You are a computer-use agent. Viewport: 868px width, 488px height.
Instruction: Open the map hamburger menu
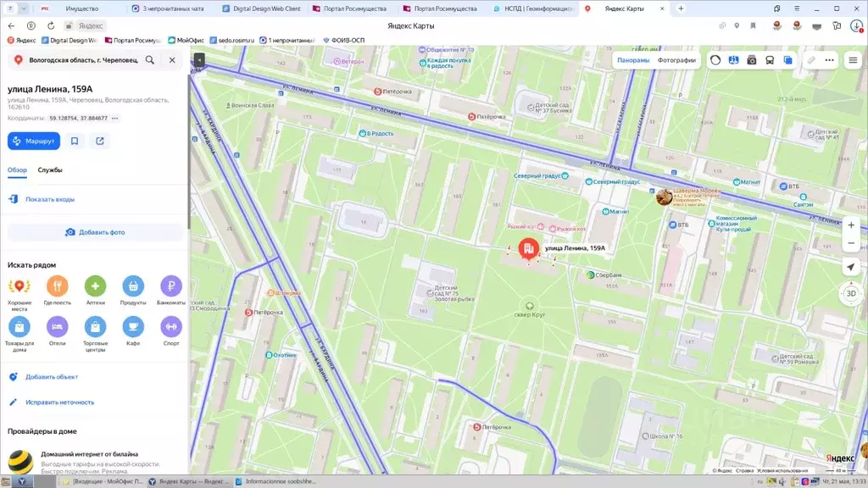853,60
